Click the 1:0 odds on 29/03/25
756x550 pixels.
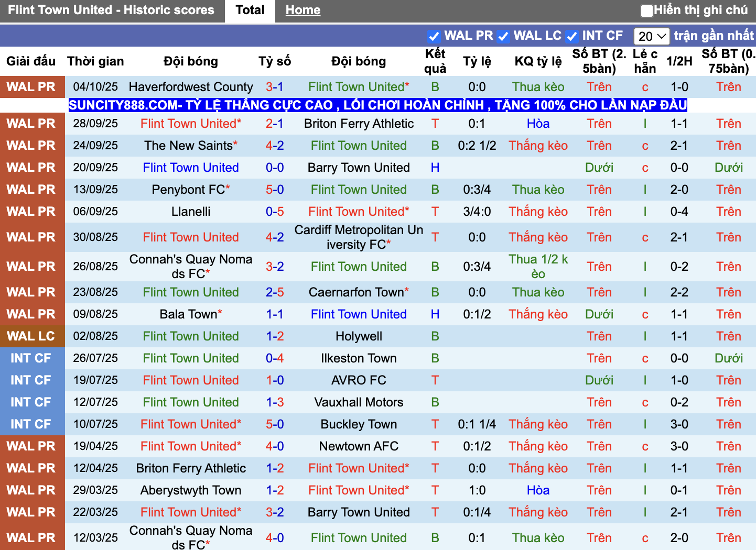tap(477, 490)
